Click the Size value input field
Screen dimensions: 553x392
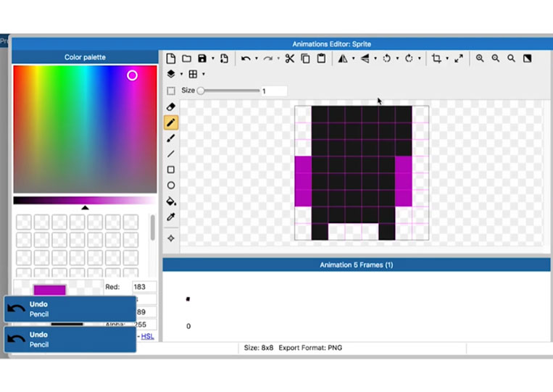coord(274,91)
